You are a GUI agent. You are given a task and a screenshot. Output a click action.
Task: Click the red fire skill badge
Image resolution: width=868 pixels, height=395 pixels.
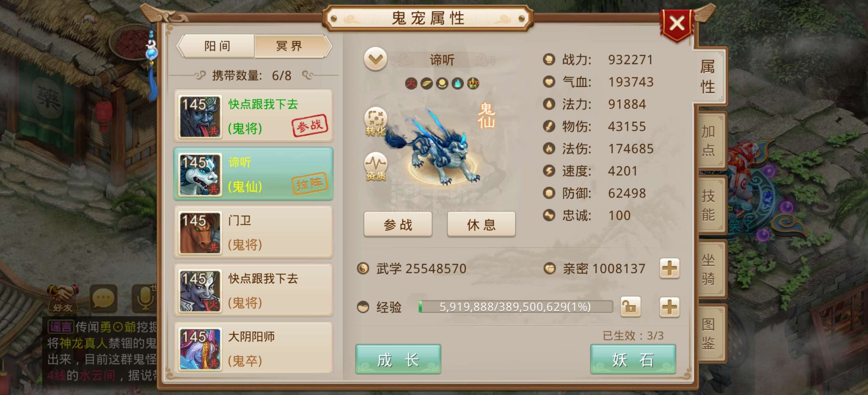click(x=411, y=83)
